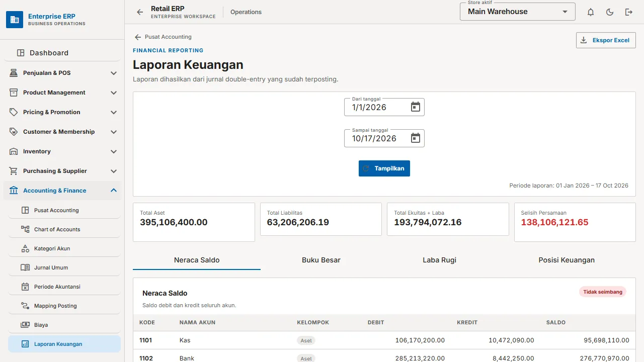
Task: Open the Main Warehouse store dropdown
Action: [x=518, y=12]
